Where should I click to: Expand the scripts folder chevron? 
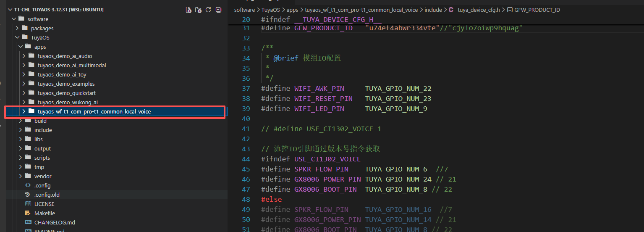(x=21, y=158)
